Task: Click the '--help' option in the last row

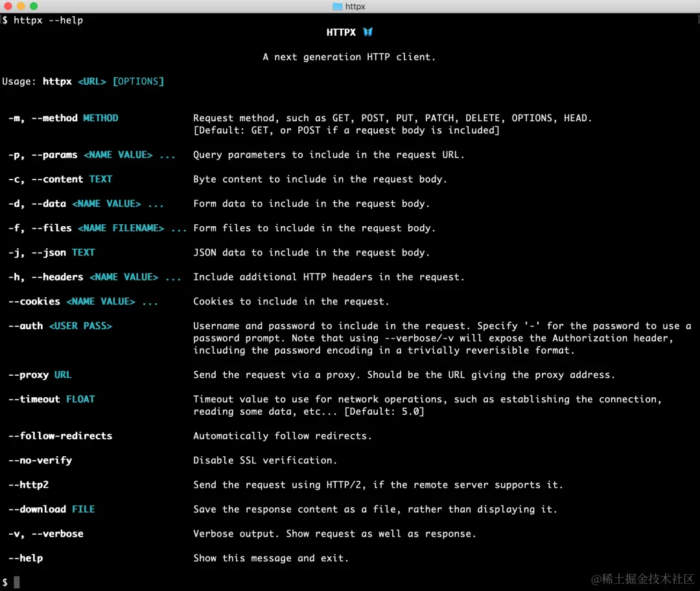Action: coord(25,559)
